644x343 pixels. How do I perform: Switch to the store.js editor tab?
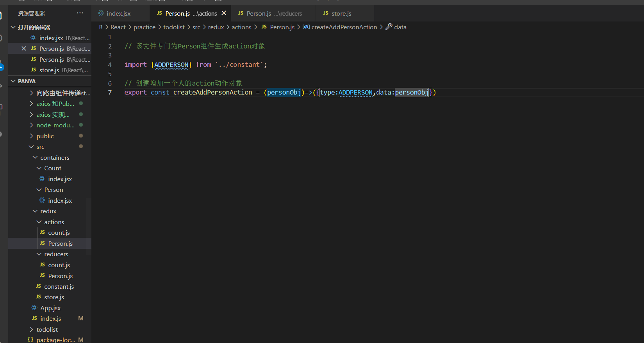[345, 13]
